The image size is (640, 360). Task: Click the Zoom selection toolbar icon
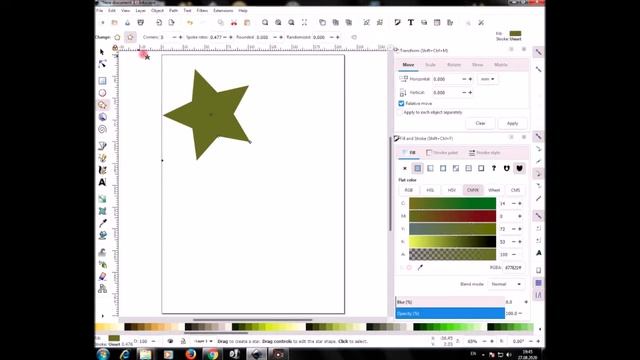[x=265, y=22]
